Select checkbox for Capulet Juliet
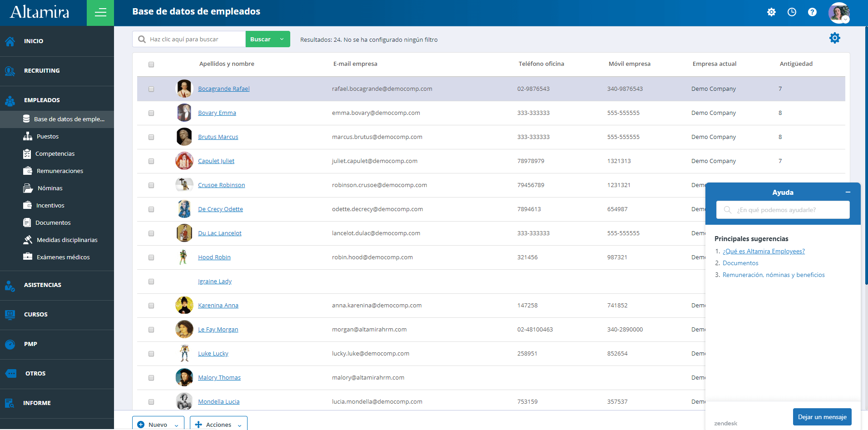Screen dimensions: 868x430 tap(151, 161)
